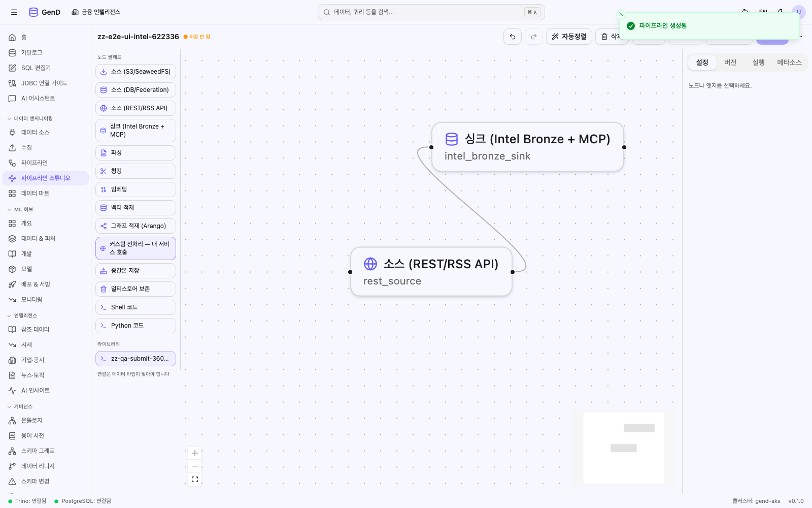Switch to 실행 tab
Screen dimensions: 812x508
point(758,62)
